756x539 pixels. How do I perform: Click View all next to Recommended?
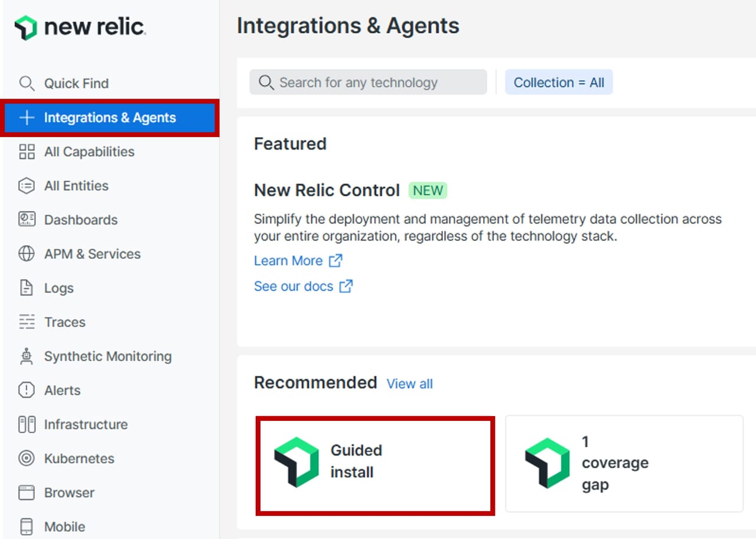pos(409,384)
